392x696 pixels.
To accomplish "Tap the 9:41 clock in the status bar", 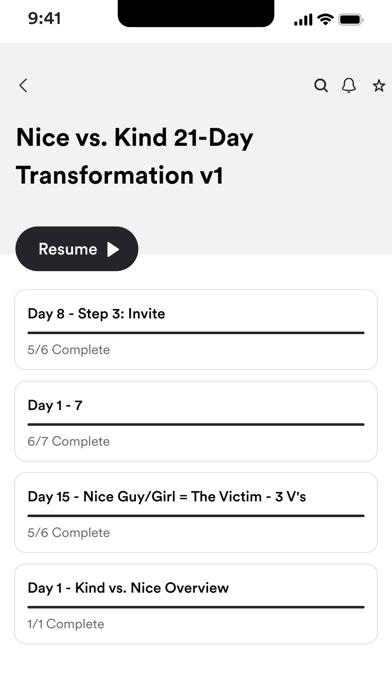I will (44, 19).
